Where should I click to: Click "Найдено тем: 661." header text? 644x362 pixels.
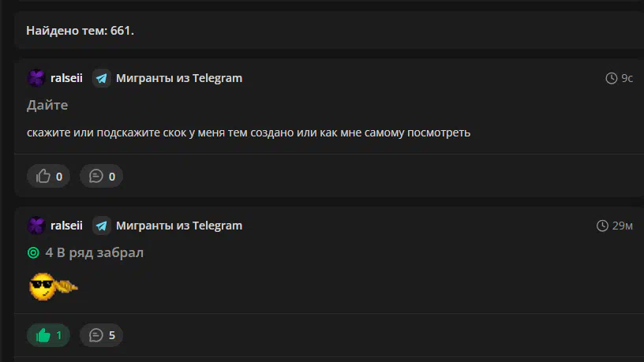(x=80, y=31)
